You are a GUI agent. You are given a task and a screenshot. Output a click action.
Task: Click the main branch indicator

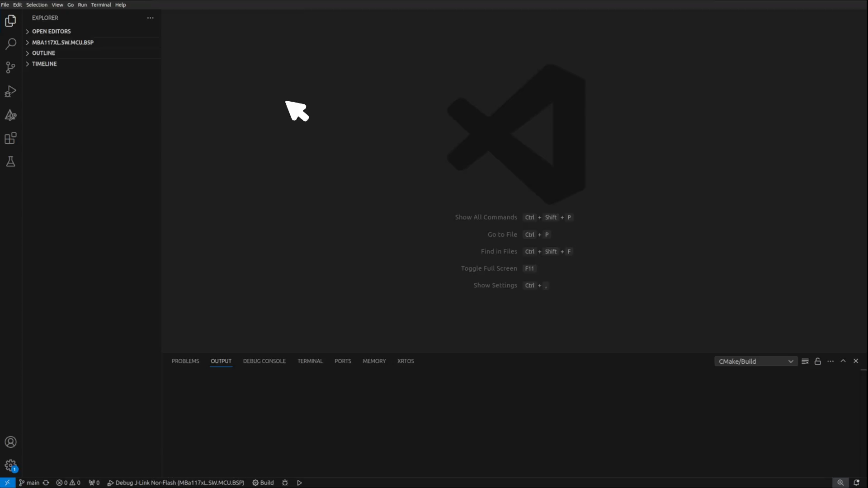coord(29,483)
